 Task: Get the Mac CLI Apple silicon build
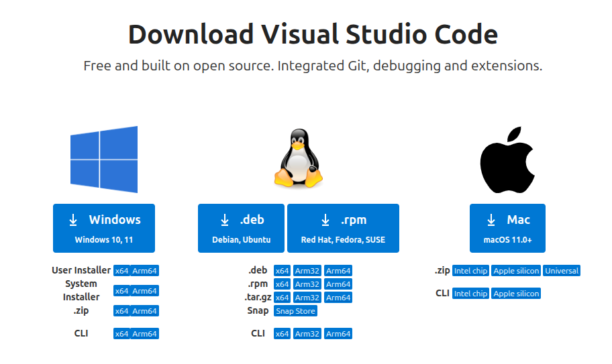tap(516, 294)
